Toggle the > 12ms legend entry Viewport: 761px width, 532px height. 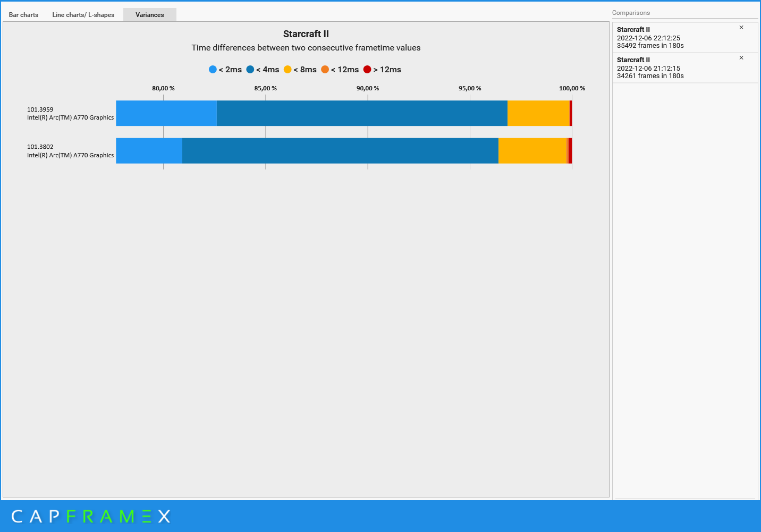(x=382, y=70)
